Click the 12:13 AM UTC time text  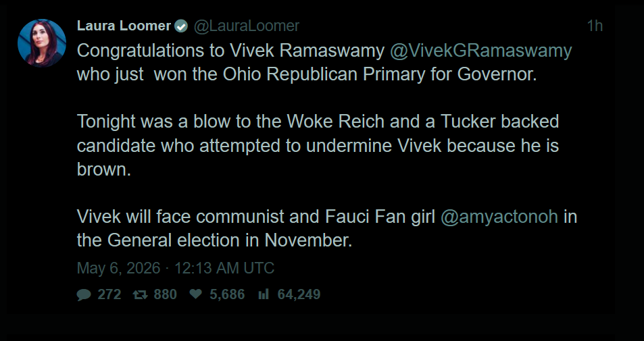[224, 268]
